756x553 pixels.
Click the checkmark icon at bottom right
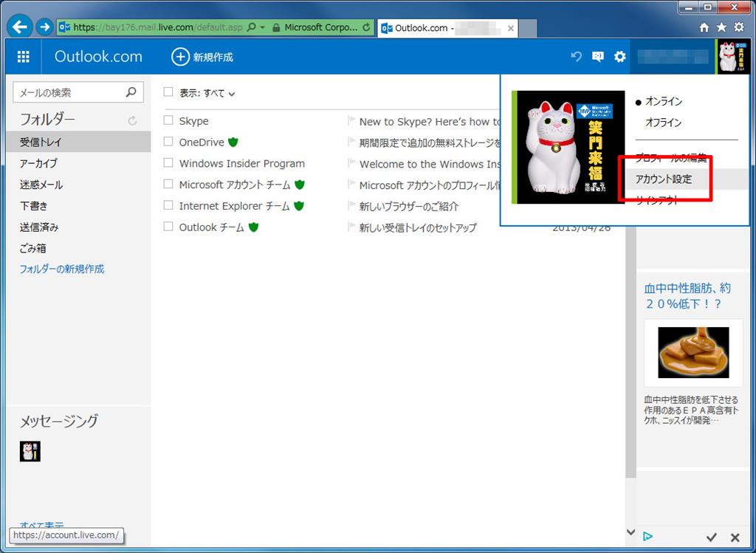coord(712,537)
